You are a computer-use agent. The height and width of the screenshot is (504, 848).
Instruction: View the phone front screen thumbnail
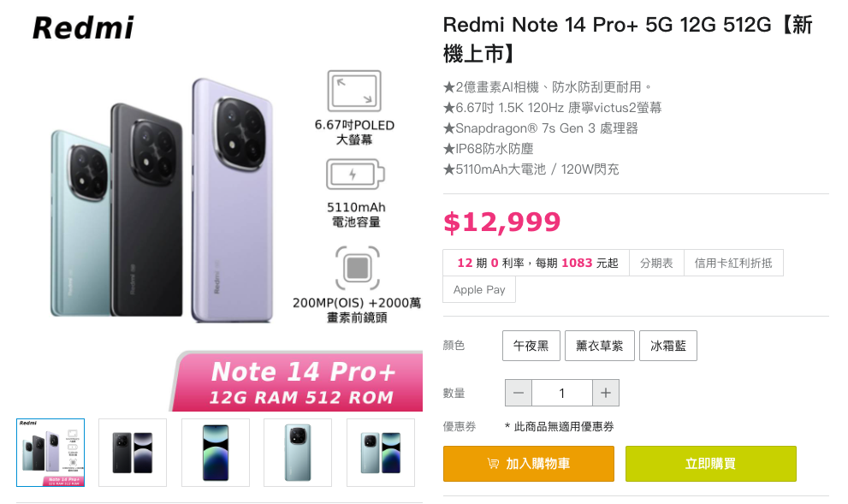(216, 453)
